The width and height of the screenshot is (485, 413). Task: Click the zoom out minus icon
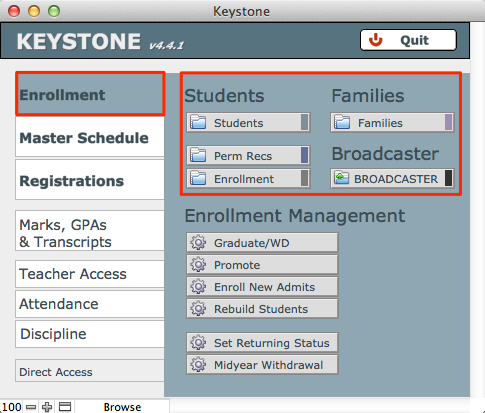(x=31, y=407)
